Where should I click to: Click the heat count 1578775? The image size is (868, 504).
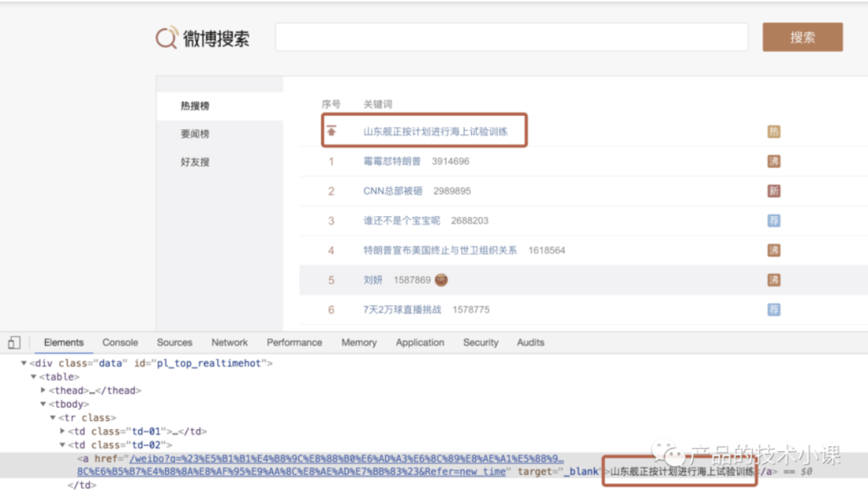(470, 309)
